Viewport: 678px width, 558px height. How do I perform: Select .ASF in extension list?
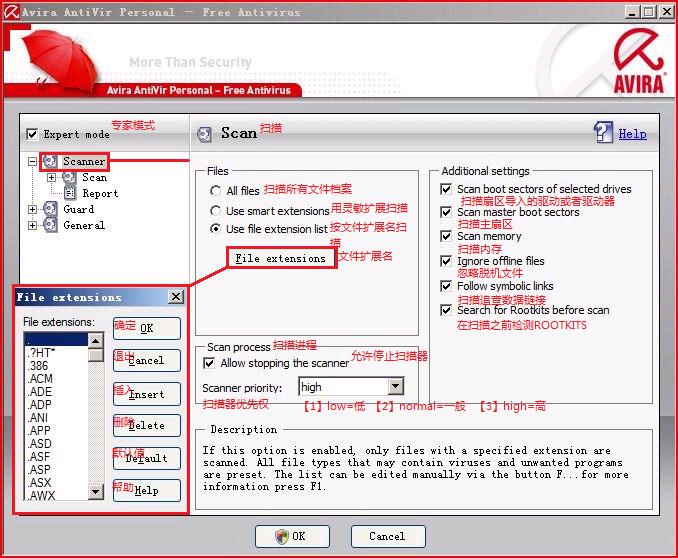point(56,456)
